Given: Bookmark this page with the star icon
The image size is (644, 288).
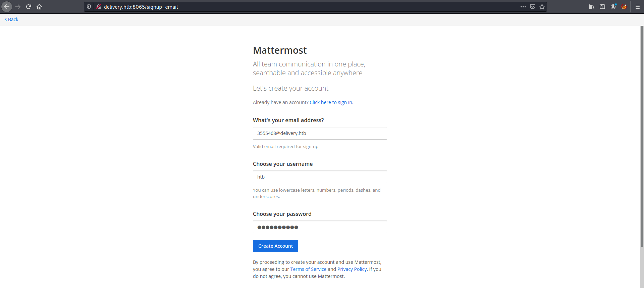Looking at the screenshot, I should click(x=542, y=7).
